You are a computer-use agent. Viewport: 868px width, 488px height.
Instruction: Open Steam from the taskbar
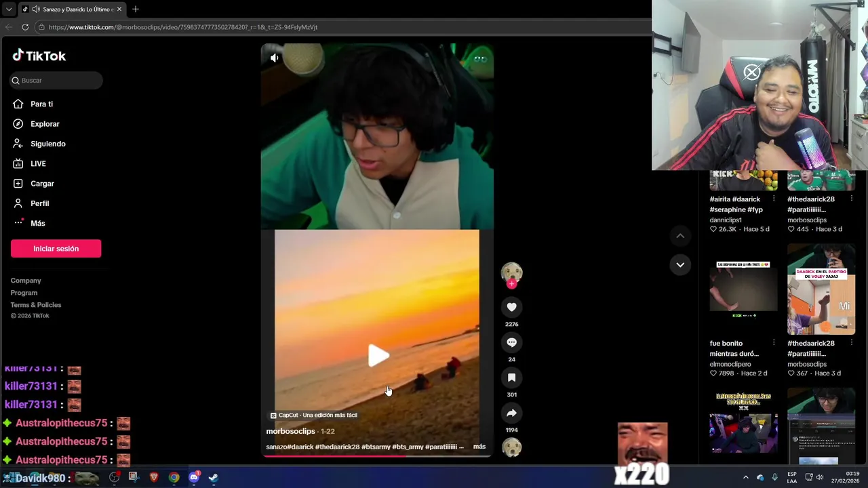pos(213,477)
